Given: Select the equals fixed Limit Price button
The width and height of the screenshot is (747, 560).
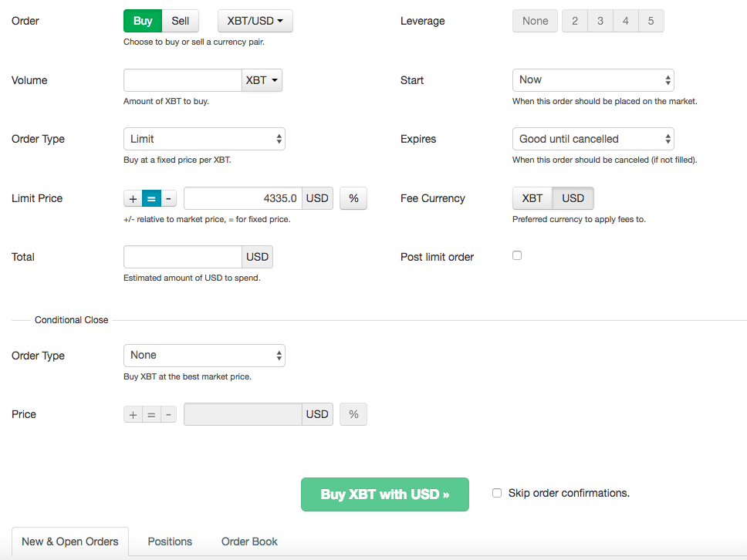Looking at the screenshot, I should coord(151,199).
